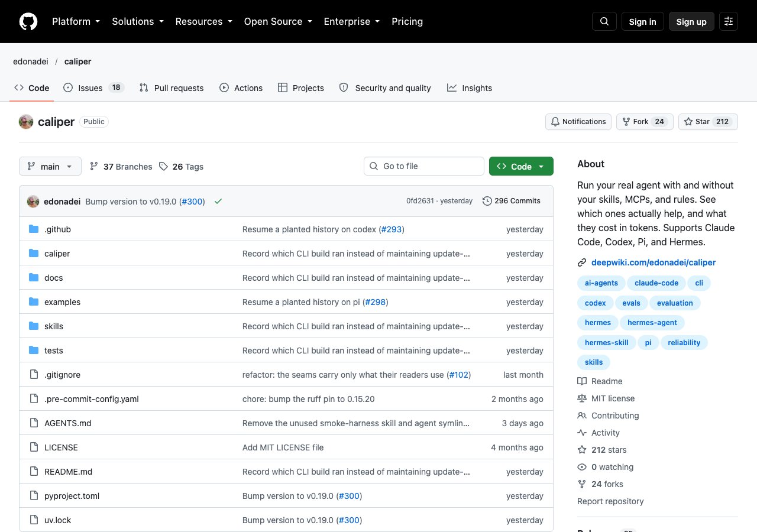This screenshot has width=757, height=532.
Task: Open the pyproject.toml file
Action: pos(72,496)
